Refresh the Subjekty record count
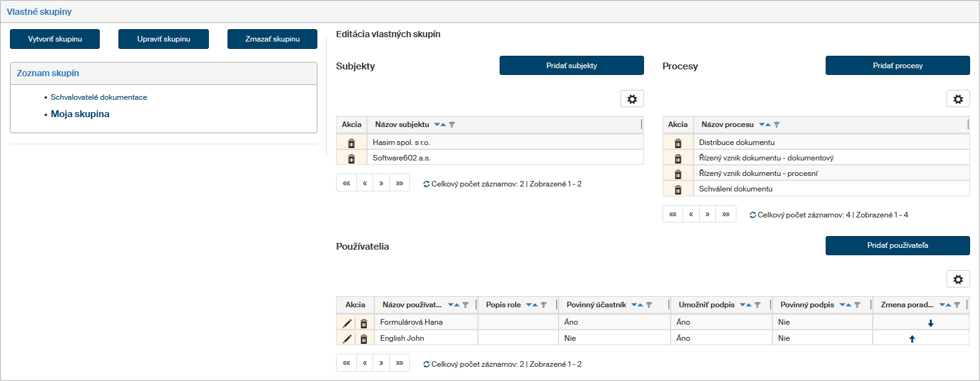This screenshot has width=980, height=381. point(426,184)
